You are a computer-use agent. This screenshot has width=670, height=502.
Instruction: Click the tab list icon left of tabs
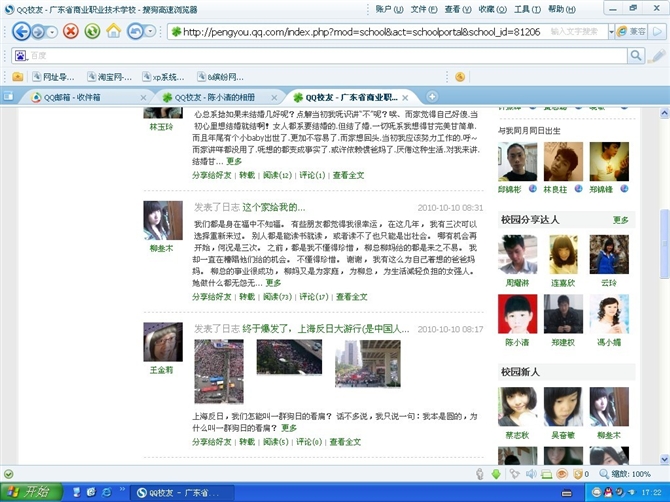(x=8, y=96)
